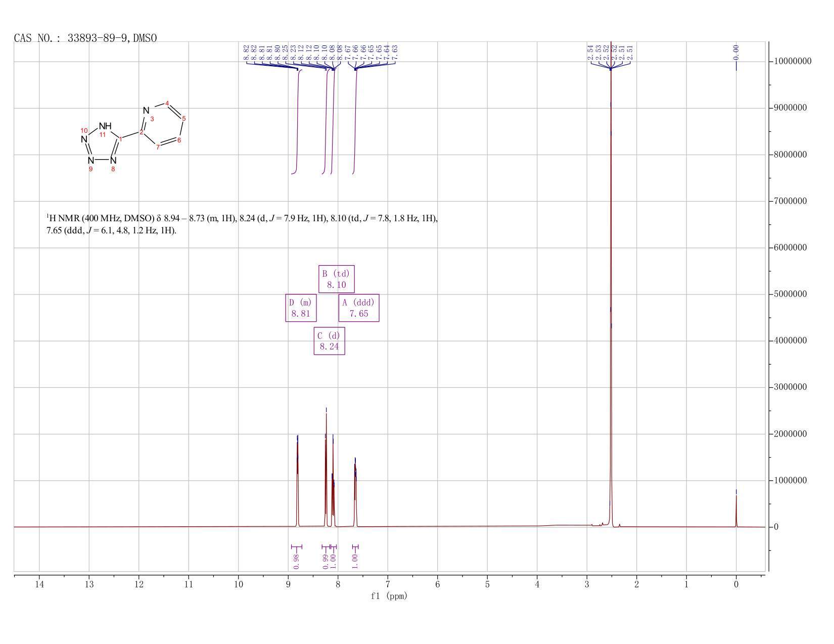
Task: Click the red atom number 7 in structure
Action: 158,147
